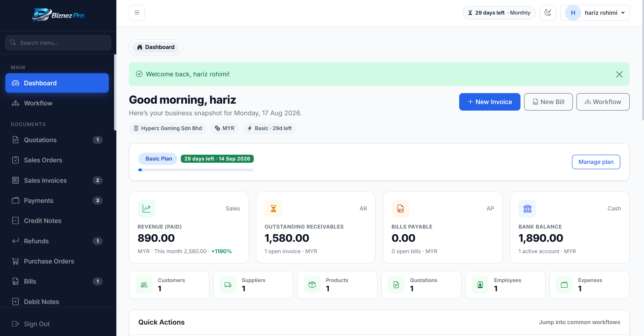Dismiss the Welcome back alert
The height and width of the screenshot is (336, 644).
619,74
